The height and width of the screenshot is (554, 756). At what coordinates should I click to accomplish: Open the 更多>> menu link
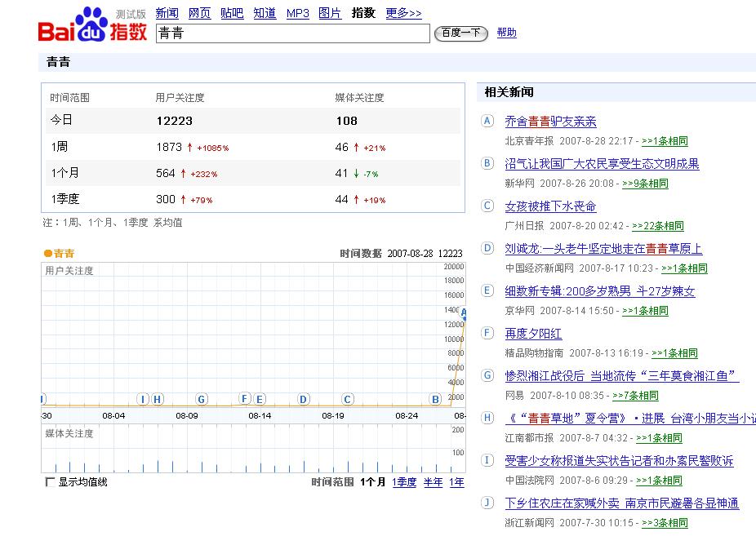point(403,13)
